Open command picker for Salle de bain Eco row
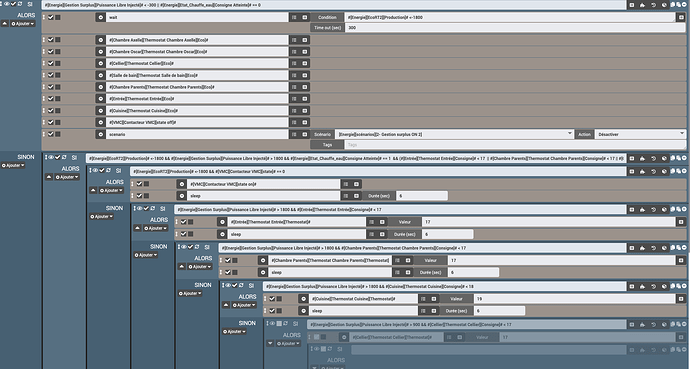 click(305, 75)
